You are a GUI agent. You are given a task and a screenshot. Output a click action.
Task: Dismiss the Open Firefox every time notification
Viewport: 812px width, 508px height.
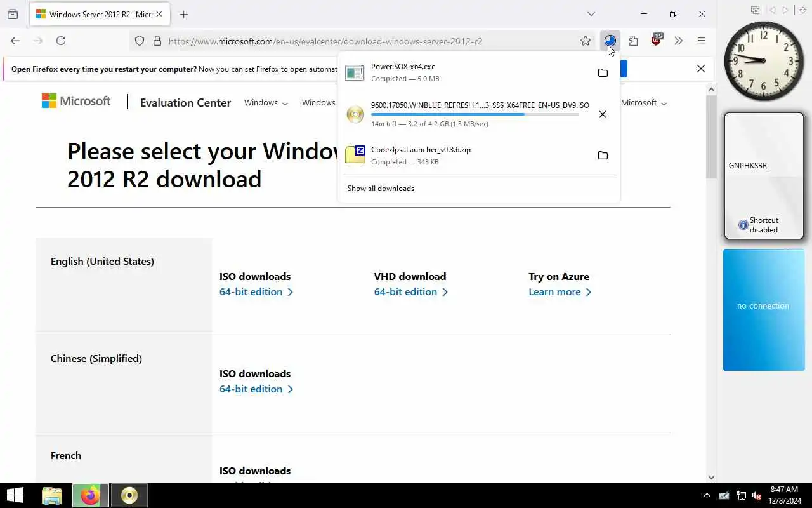(701, 69)
